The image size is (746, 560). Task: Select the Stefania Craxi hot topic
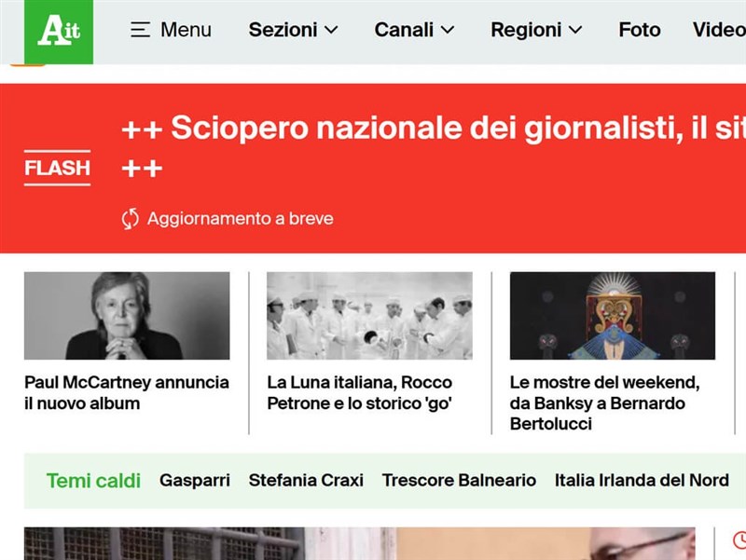pos(306,481)
